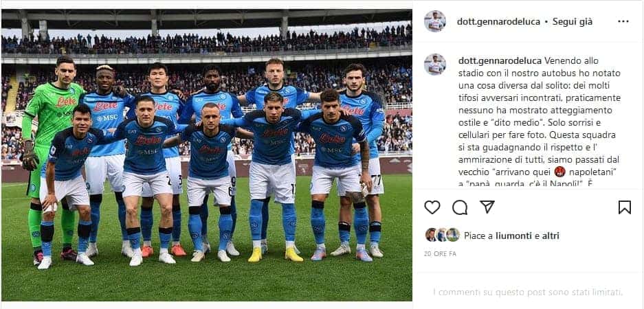Like the post with the heart icon
Image resolution: width=644 pixels, height=309 pixels.
432,207
